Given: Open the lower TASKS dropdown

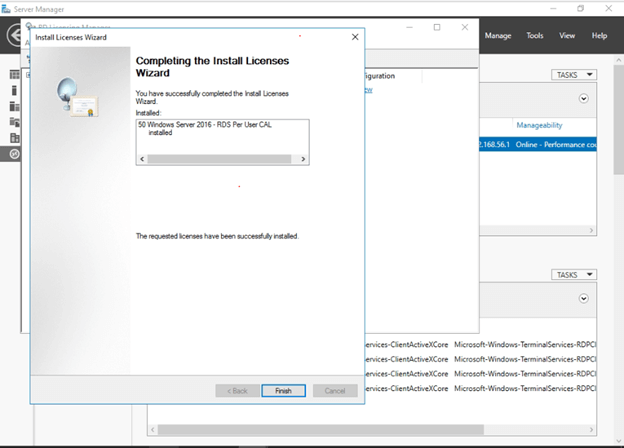Looking at the screenshot, I should 573,275.
